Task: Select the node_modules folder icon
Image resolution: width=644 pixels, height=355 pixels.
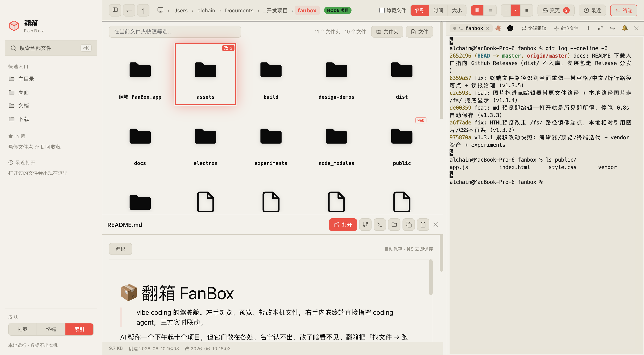Action: [336, 136]
